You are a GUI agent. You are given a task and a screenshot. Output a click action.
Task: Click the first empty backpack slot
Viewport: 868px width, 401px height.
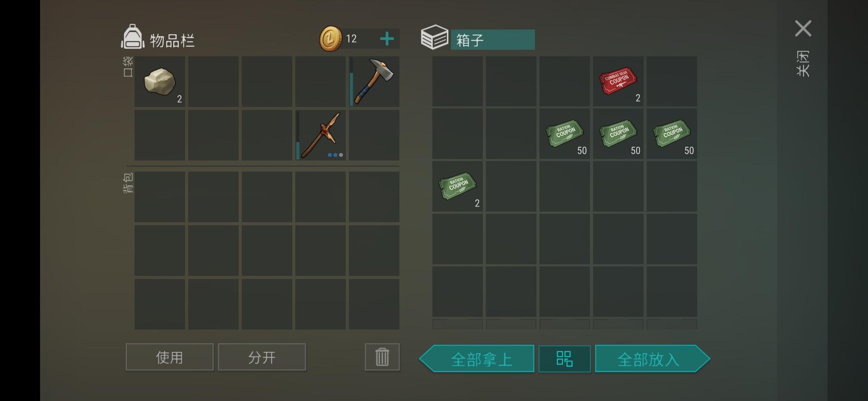160,197
